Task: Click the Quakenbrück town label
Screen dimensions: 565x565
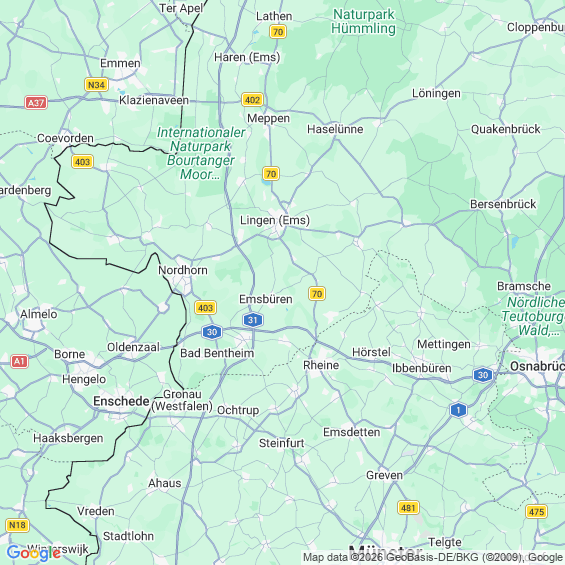Action: (x=506, y=129)
